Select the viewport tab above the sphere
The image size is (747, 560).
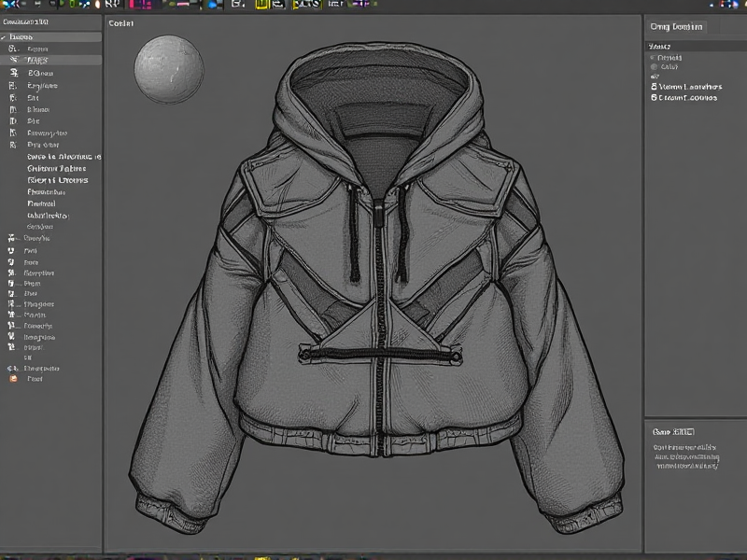(x=121, y=22)
